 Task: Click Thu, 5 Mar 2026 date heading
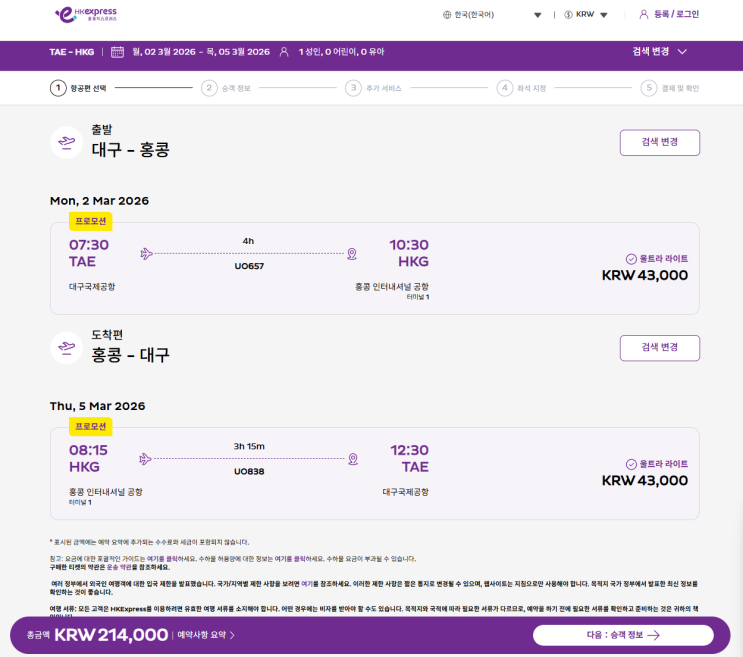(97, 406)
